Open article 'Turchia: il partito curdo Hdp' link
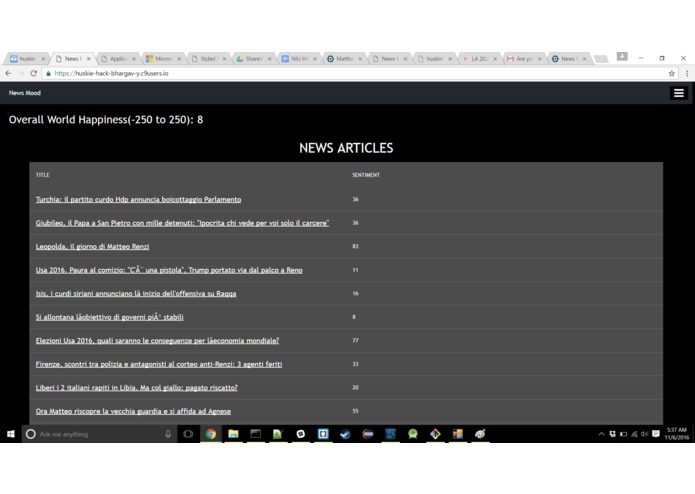 tap(138, 199)
